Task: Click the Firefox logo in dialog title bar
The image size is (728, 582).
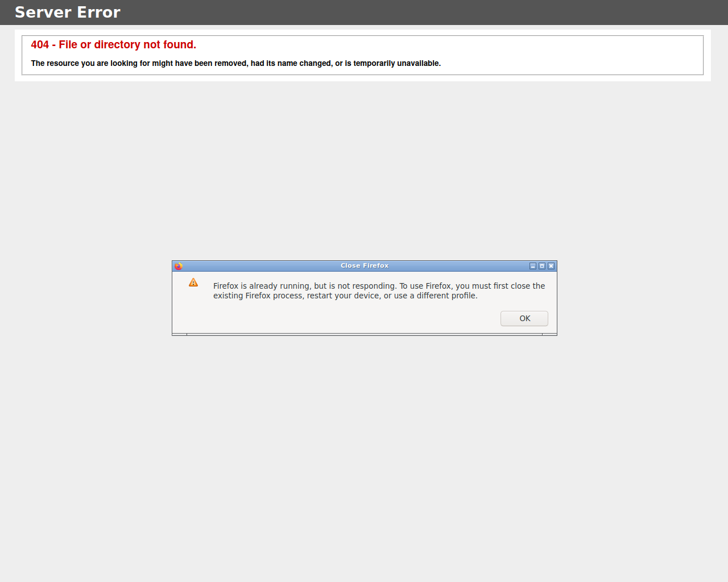Action: click(179, 266)
